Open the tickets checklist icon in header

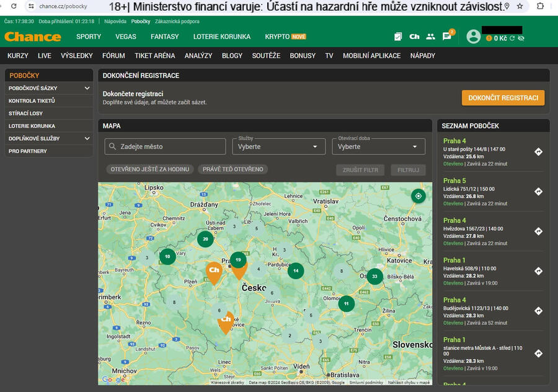coord(398,37)
